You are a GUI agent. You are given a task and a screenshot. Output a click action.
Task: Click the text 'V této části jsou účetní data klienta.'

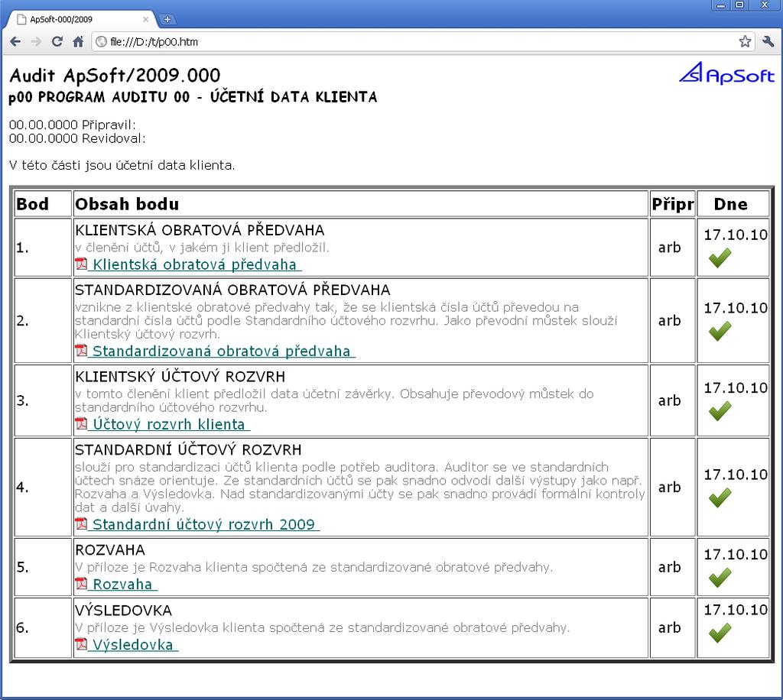pyautogui.click(x=122, y=165)
